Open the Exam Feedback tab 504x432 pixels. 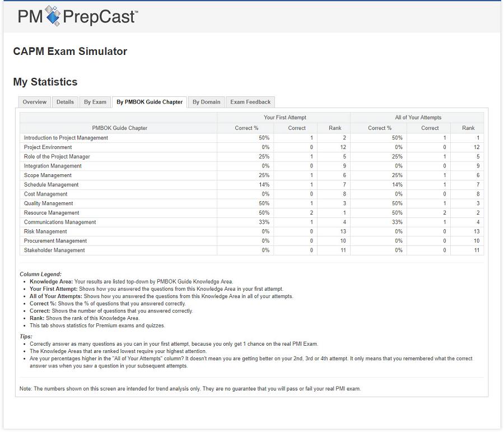tap(250, 102)
